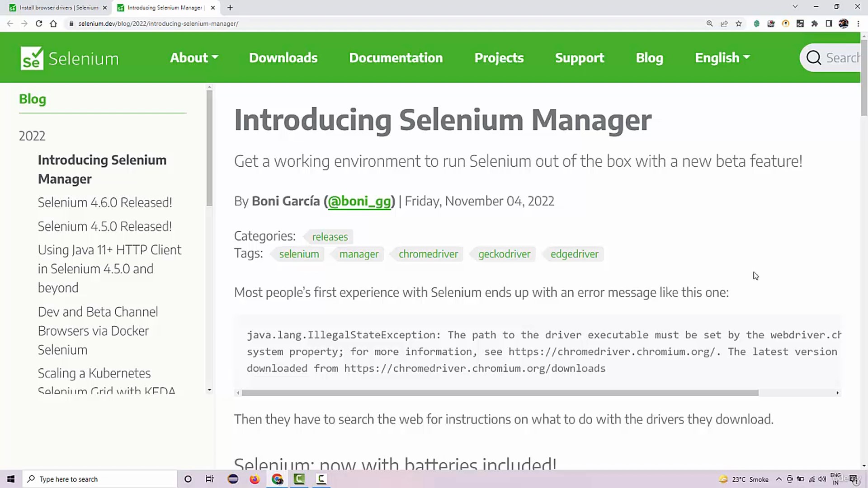Screen dimensions: 868x488
Task: Open Dev and Beta Channel Browsers post
Action: [98, 331]
